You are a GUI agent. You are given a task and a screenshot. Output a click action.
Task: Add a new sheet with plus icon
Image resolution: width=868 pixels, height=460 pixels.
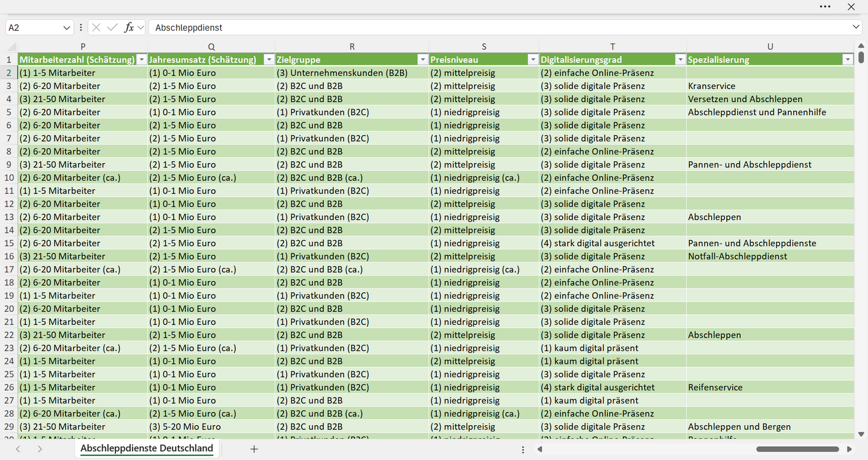tap(254, 449)
